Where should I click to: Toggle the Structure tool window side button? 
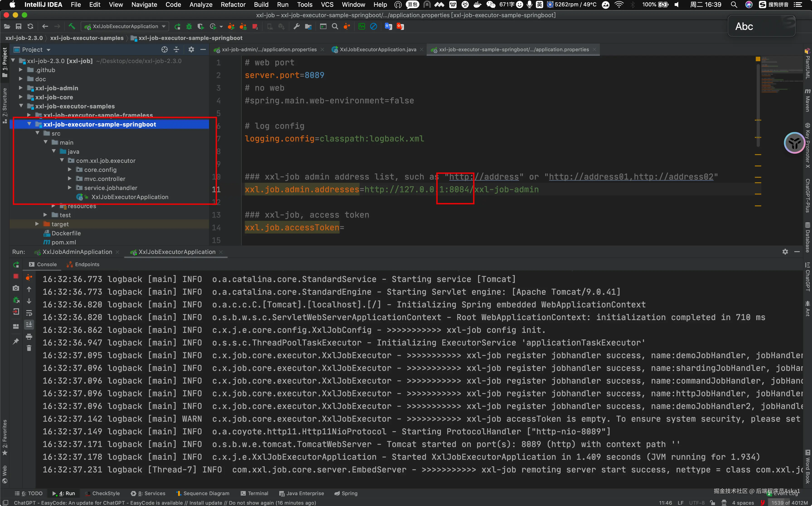pos(5,105)
